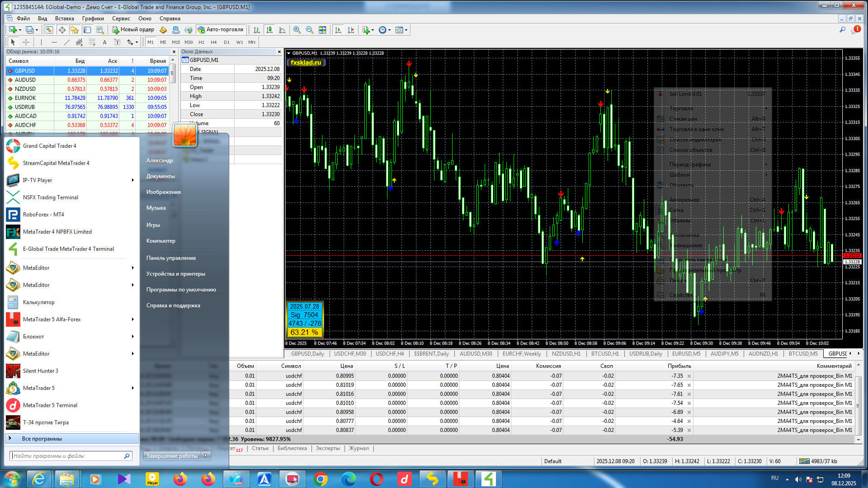This screenshot has width=868, height=488.
Task: Open the Сервис menu
Action: pyautogui.click(x=121, y=19)
